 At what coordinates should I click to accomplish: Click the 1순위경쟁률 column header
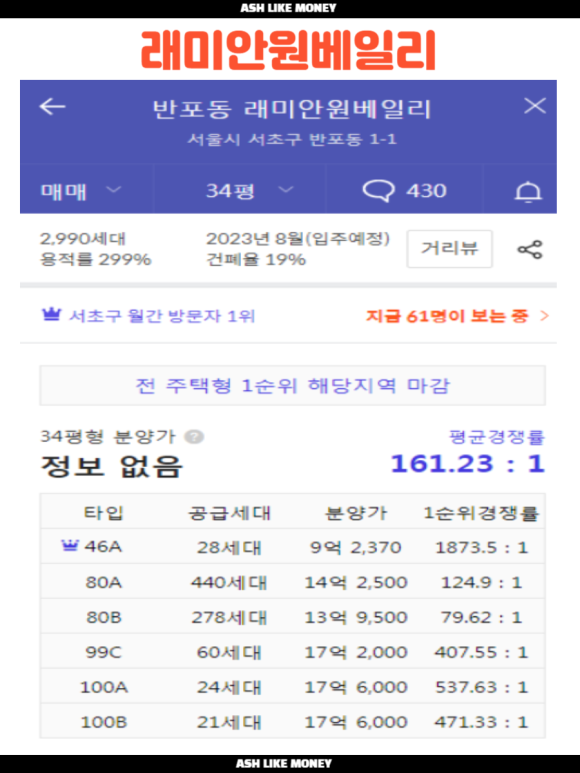[x=481, y=513]
